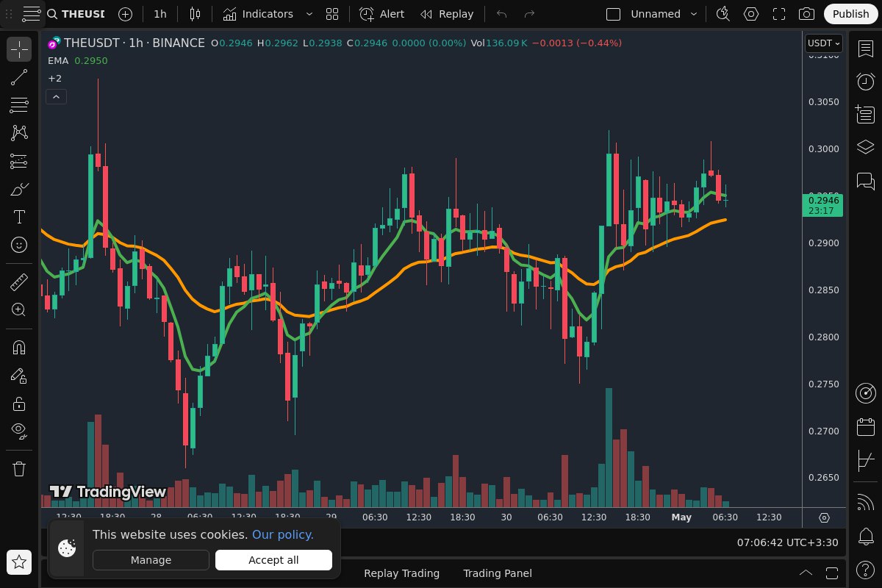Redo the last chart action
Screen dimensions: 882x588
pyautogui.click(x=529, y=14)
